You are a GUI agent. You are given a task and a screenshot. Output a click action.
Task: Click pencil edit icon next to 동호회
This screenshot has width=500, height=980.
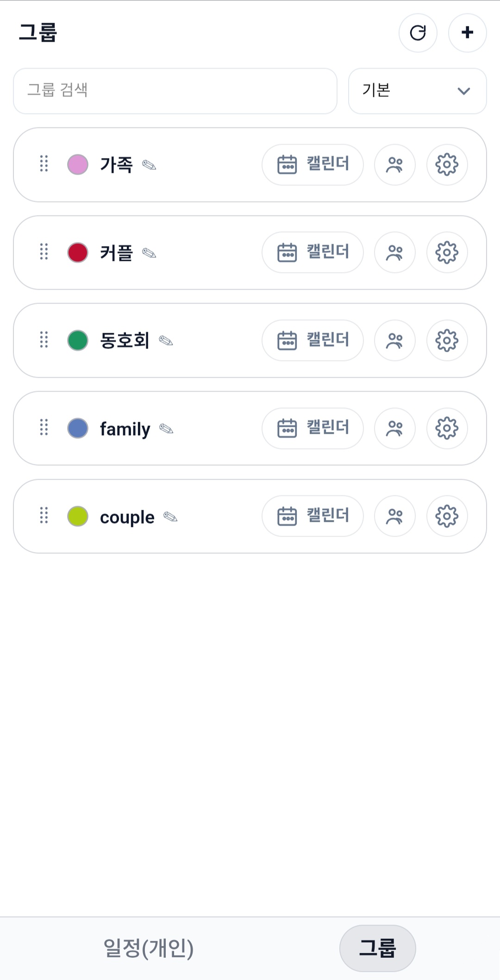tap(166, 341)
